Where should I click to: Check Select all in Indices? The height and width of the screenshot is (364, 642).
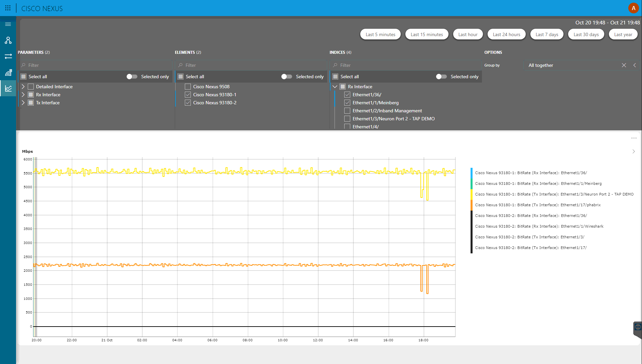(x=335, y=77)
